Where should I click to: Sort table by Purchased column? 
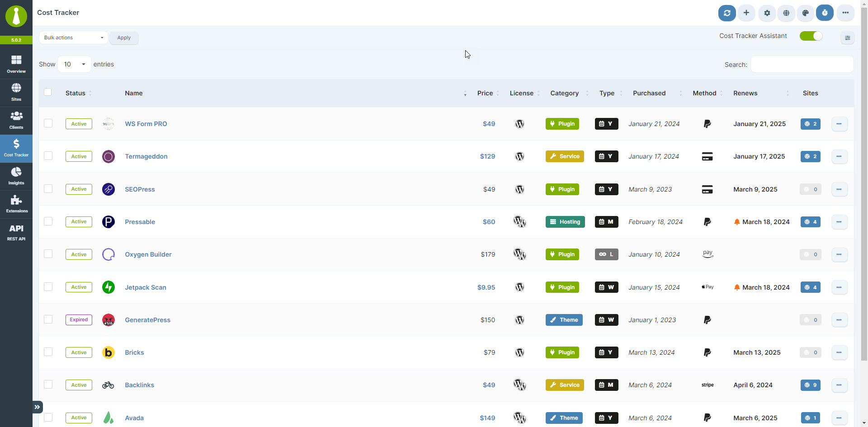[657, 93]
